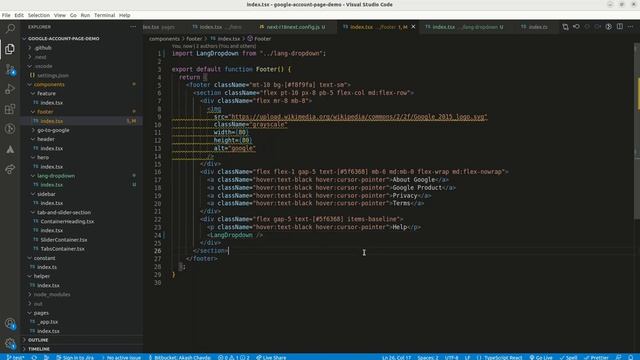Open the File menu
Screen dimensions: 640x360
[x=6, y=15]
